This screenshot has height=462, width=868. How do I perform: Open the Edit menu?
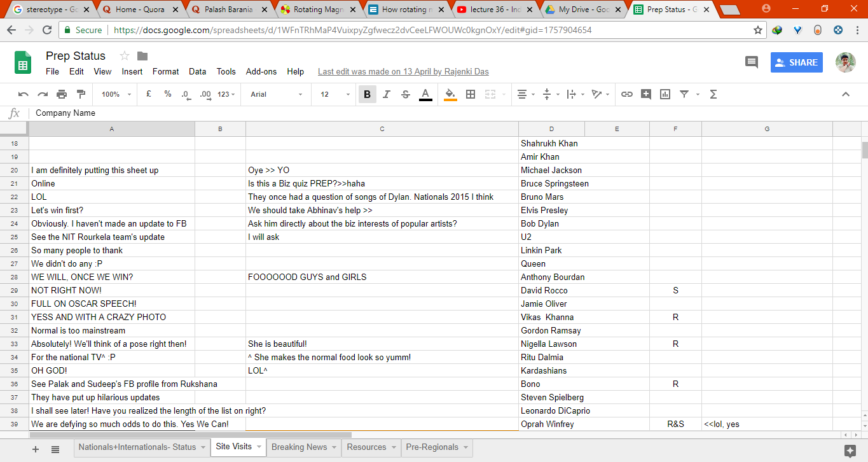click(76, 72)
